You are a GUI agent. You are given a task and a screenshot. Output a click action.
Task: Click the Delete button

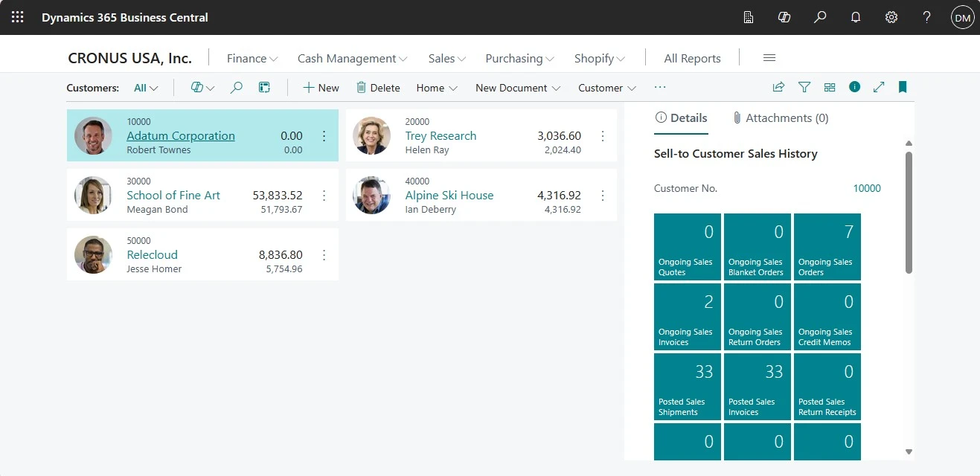pyautogui.click(x=378, y=88)
